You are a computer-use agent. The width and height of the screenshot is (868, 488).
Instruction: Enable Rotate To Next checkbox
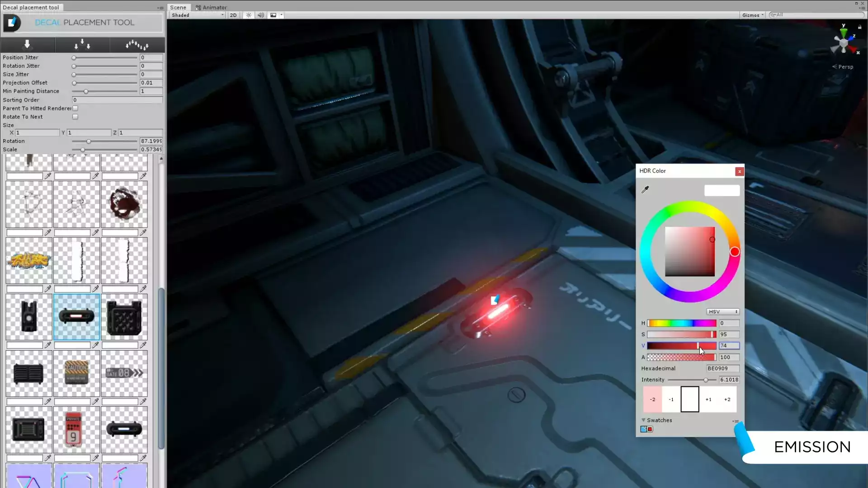coord(75,117)
